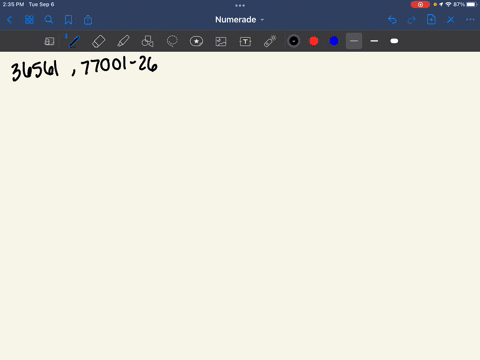Viewport: 480px width, 360px height.
Task: Choose the black pen color
Action: (x=294, y=41)
